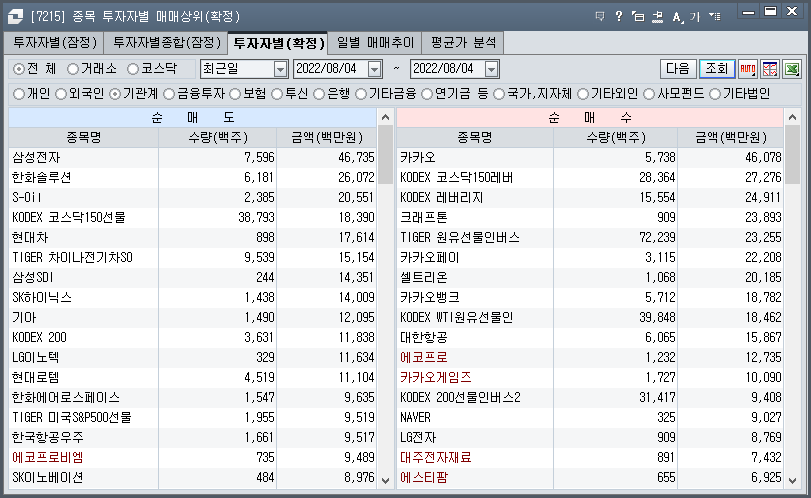811x498 pixels.
Task: Click the pin window icon
Action: click(x=657, y=17)
